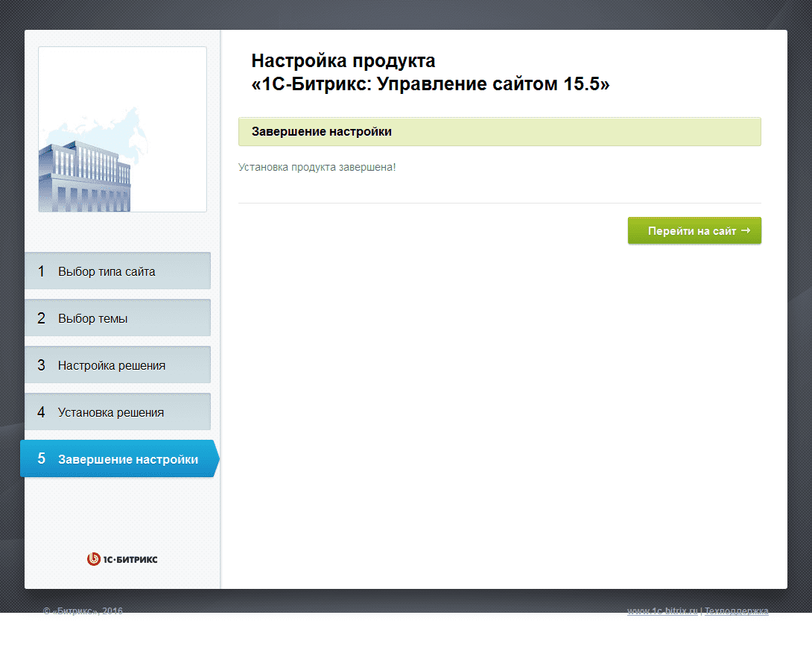Click the 1С-БИТРИКС logo text in the sidebar
812x656 pixels.
130,560
